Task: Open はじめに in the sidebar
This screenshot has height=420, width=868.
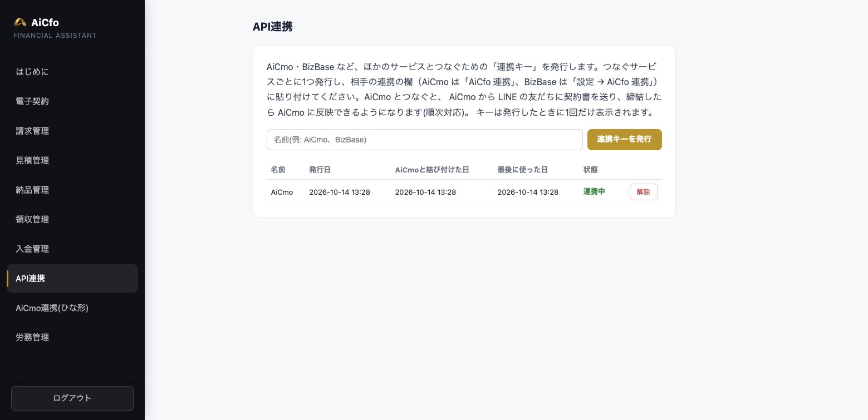Action: click(72, 72)
